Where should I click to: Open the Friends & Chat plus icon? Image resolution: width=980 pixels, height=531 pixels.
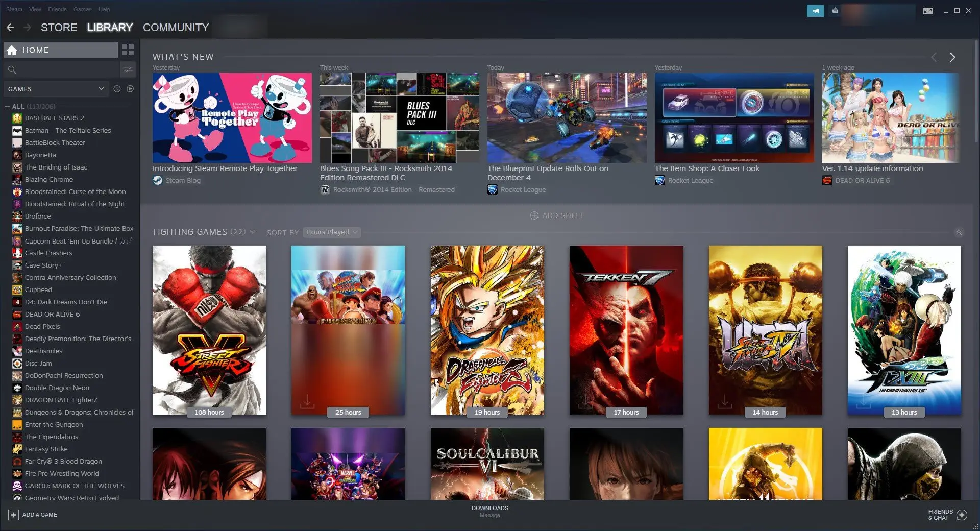(962, 515)
